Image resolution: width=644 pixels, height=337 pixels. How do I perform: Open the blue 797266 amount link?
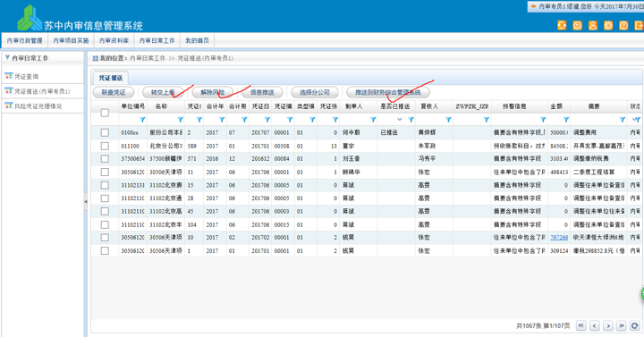pos(559,238)
